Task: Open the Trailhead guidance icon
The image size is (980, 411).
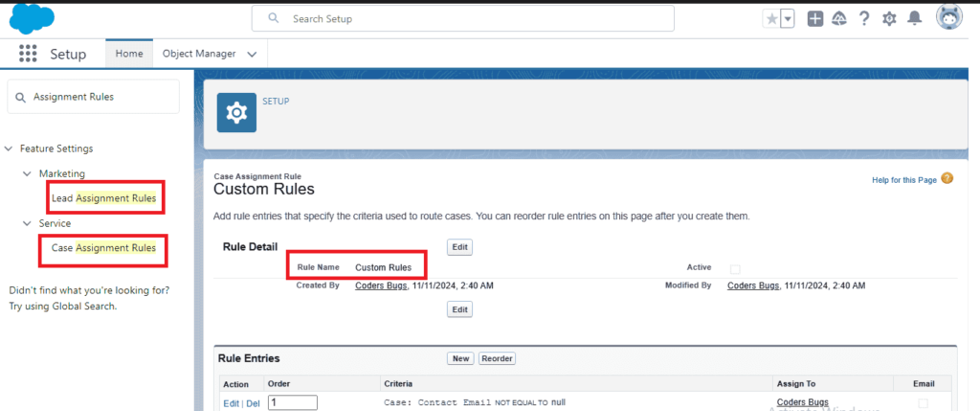Action: (x=839, y=19)
